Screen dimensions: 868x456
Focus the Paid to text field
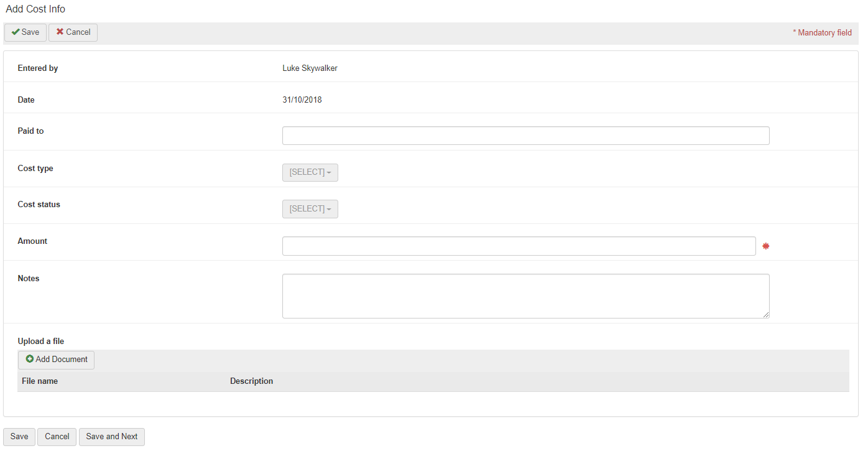[x=525, y=136]
